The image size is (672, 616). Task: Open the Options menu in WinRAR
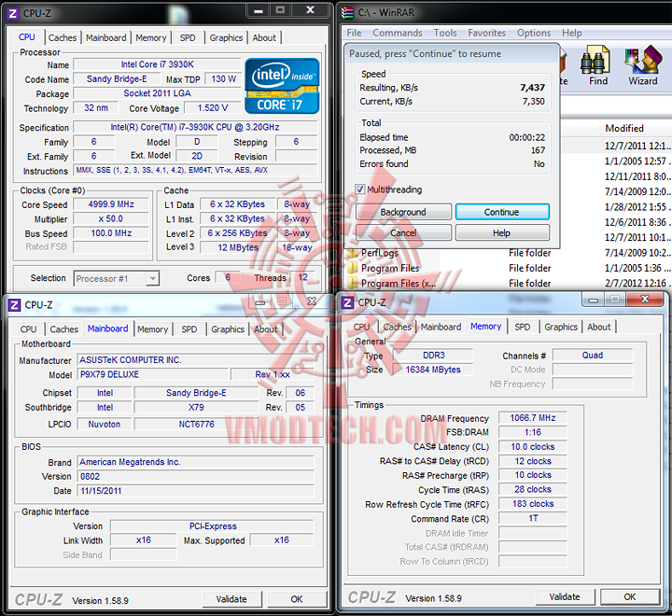[534, 33]
